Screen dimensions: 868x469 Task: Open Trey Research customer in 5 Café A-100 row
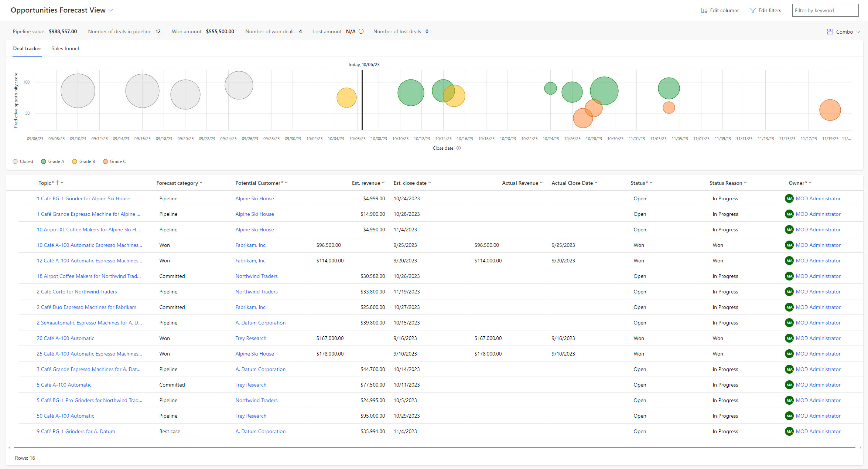tap(251, 385)
